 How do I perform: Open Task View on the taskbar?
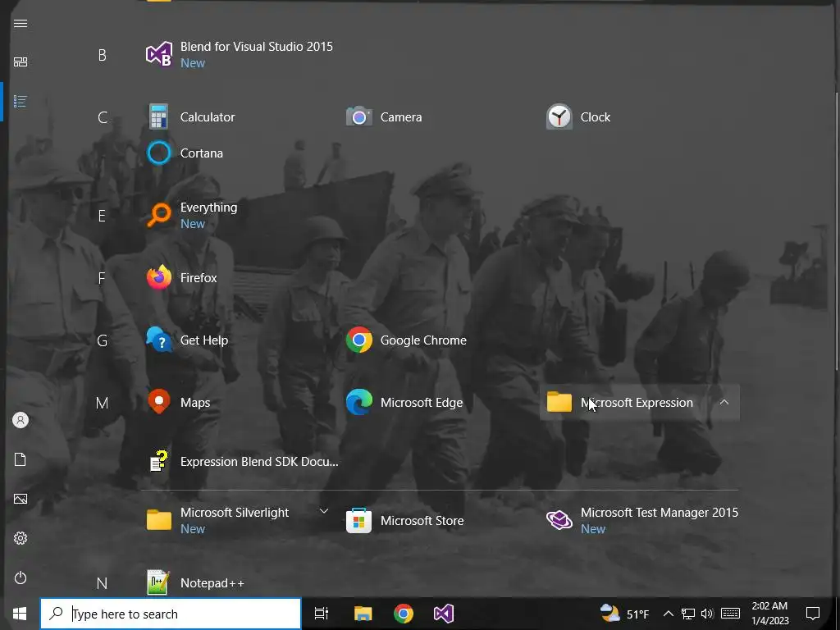(322, 614)
